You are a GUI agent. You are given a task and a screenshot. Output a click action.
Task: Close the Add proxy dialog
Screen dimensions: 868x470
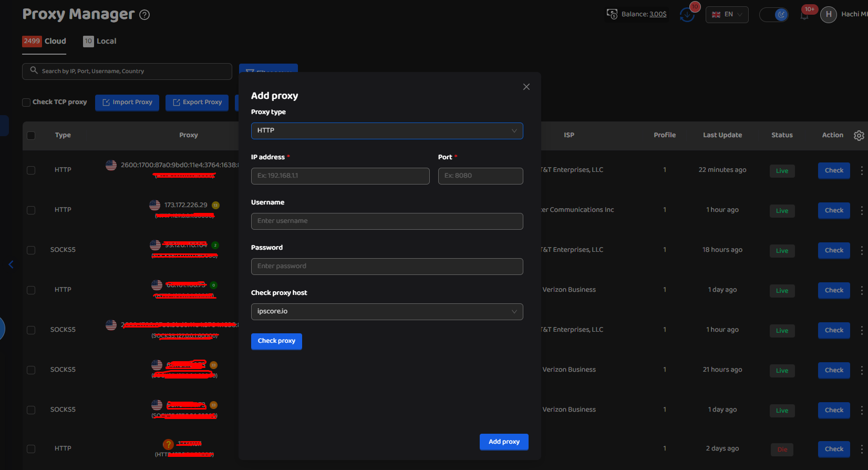526,87
